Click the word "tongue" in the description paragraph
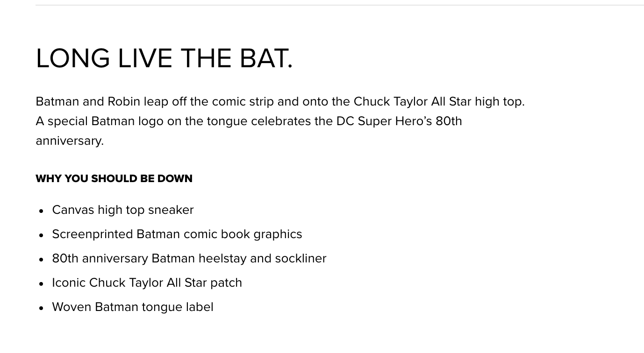Screen dimensions: 644x353 click(227, 122)
